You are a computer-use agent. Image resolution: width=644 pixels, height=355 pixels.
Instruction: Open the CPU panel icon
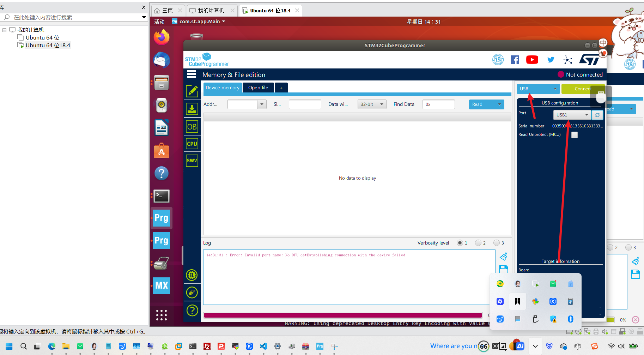(192, 144)
